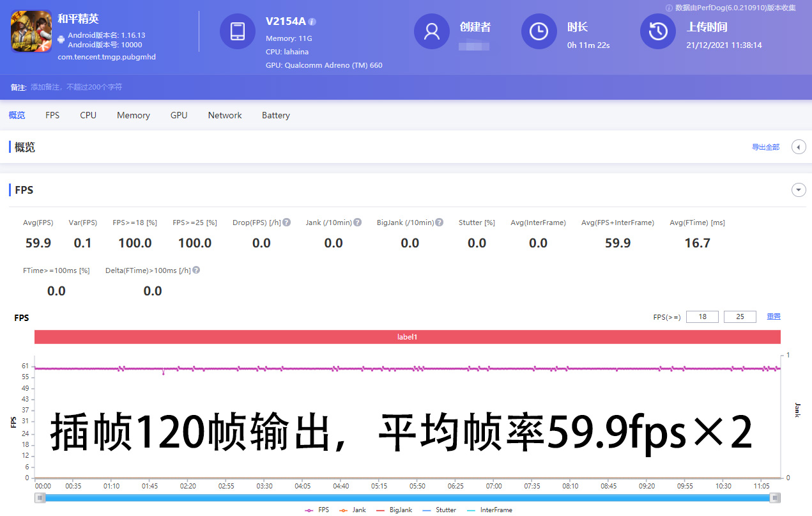Click the 创建者 creator avatar icon
The width and height of the screenshot is (812, 516).
pos(431,31)
